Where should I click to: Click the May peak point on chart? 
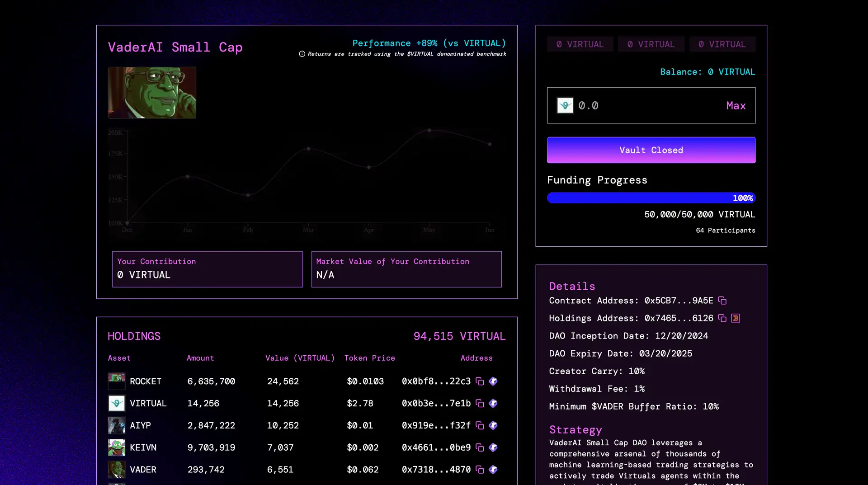[429, 130]
